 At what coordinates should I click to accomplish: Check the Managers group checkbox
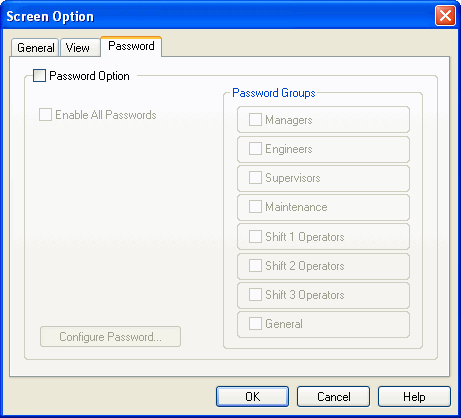(255, 120)
